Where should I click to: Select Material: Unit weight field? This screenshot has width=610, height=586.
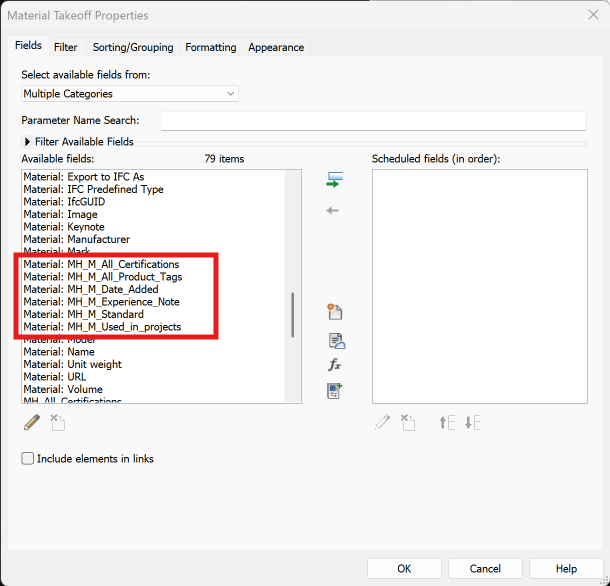click(72, 364)
